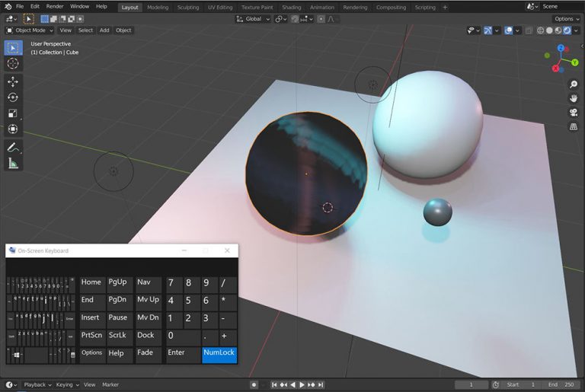The image size is (585, 392).
Task: Switch to the UV Editing workspace tab
Action: [x=220, y=7]
